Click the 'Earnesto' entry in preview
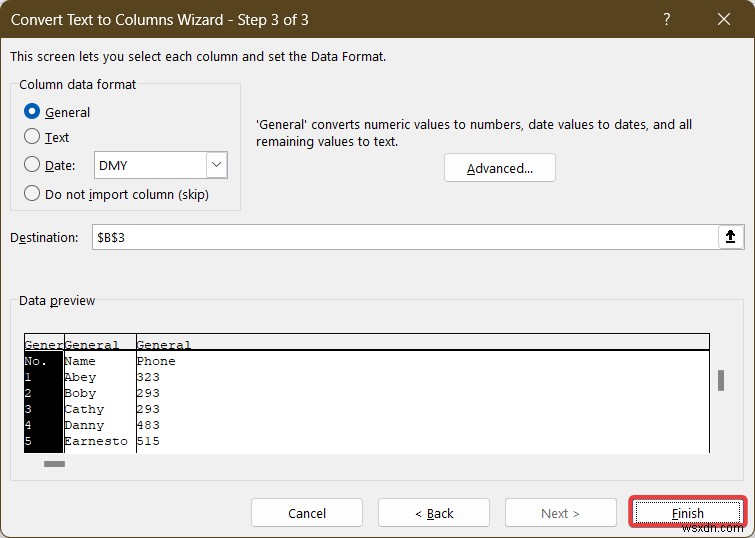 point(96,441)
